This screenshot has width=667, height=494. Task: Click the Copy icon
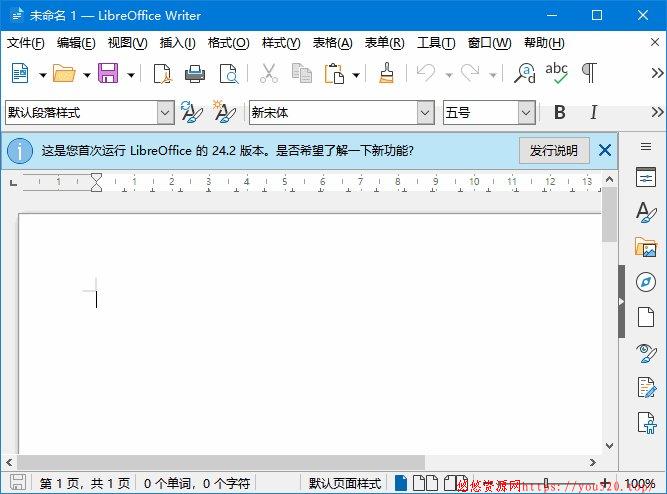[302, 74]
